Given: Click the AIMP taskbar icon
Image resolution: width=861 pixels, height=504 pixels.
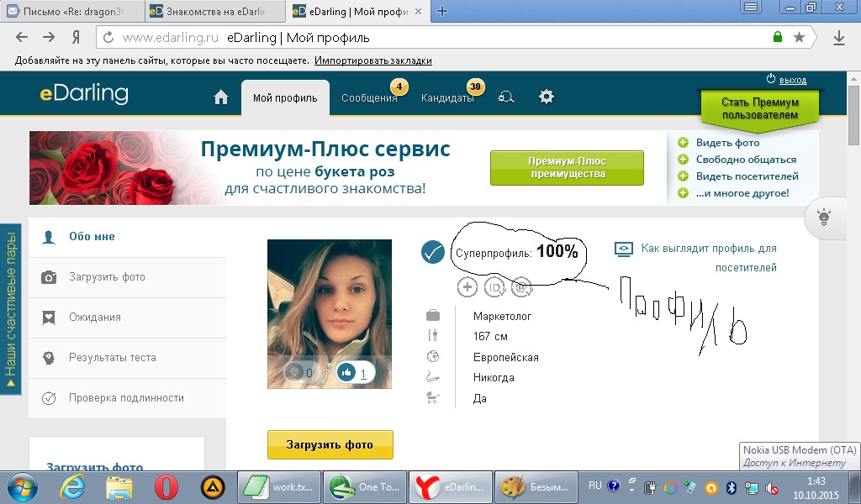Looking at the screenshot, I should coord(213,487).
